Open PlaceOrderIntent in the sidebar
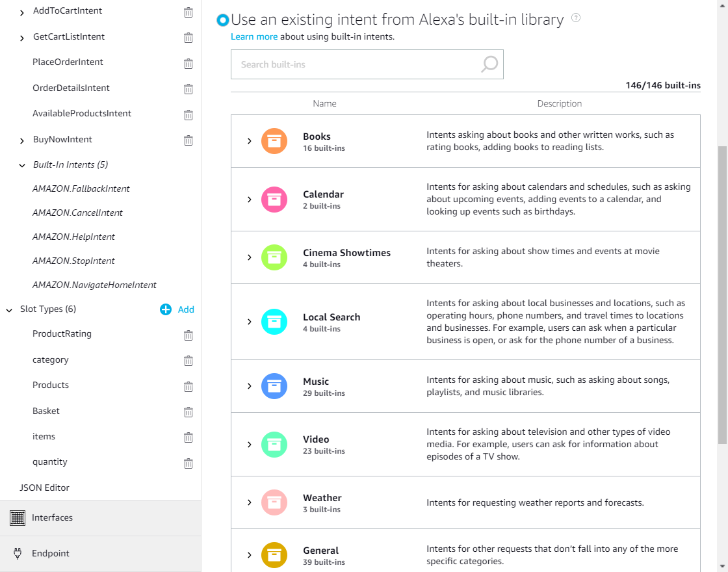This screenshot has height=572, width=728. tap(68, 62)
